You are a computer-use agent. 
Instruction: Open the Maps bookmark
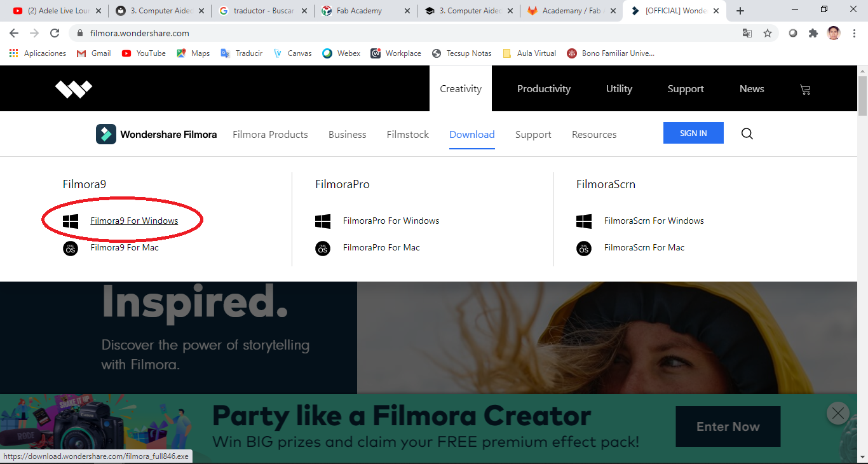tap(193, 53)
